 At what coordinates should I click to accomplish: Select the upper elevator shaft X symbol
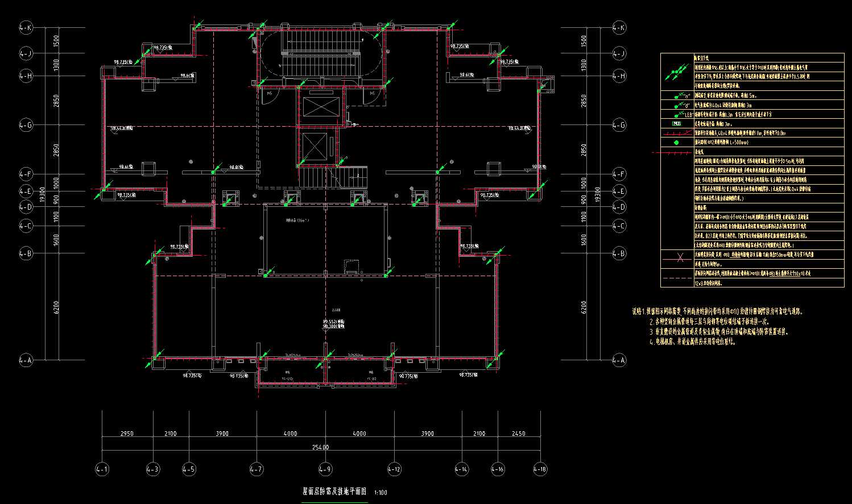[x=321, y=107]
